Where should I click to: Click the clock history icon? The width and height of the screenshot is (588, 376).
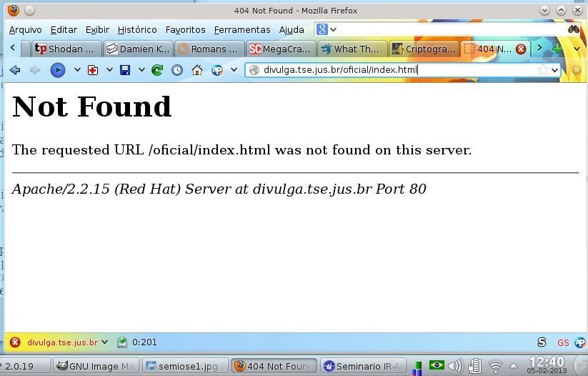tap(177, 70)
